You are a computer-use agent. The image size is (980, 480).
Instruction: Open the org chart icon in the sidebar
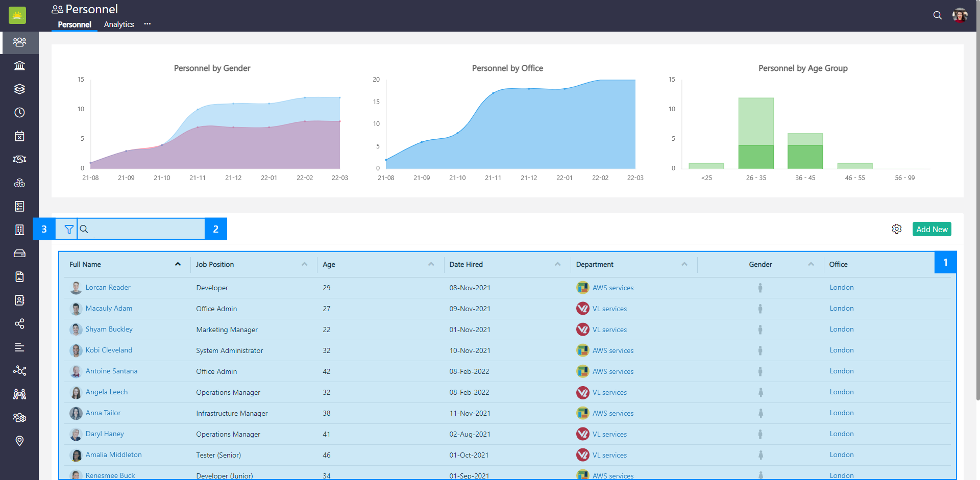19,371
